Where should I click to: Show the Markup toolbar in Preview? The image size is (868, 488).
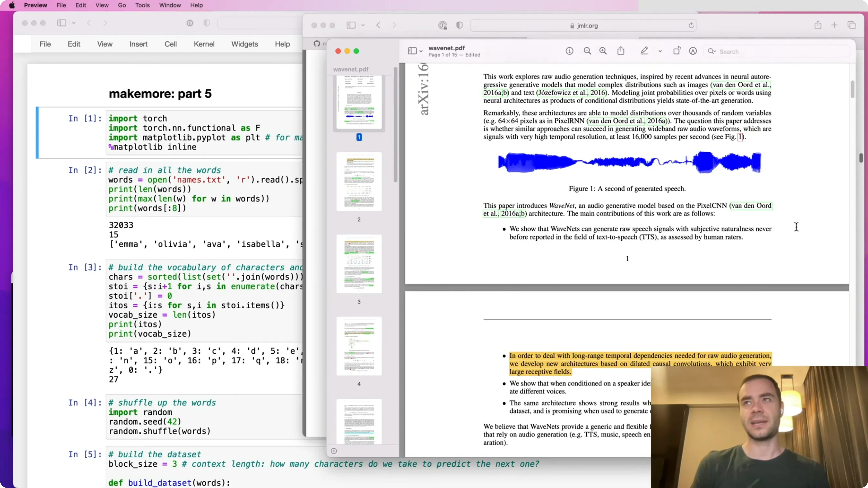[693, 51]
